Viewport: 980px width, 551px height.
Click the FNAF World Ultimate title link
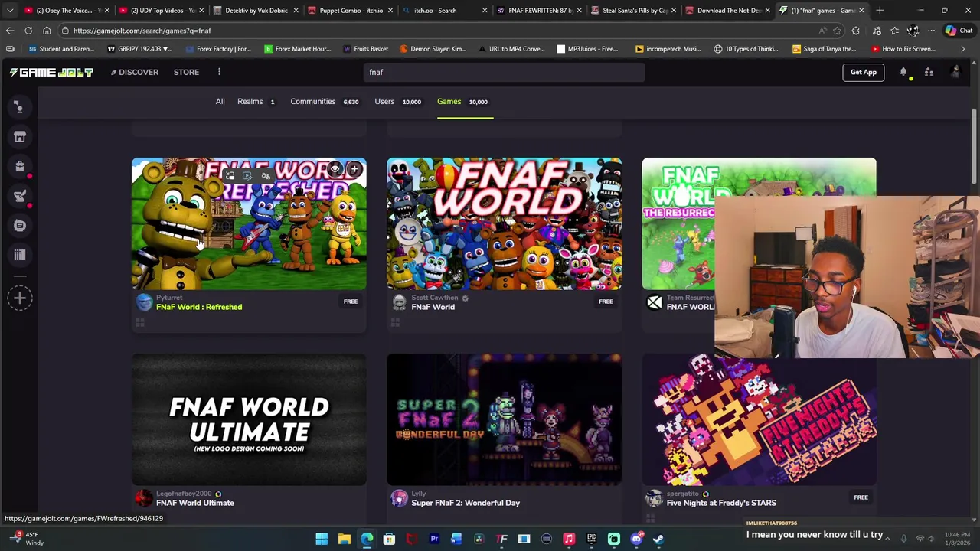pos(195,503)
